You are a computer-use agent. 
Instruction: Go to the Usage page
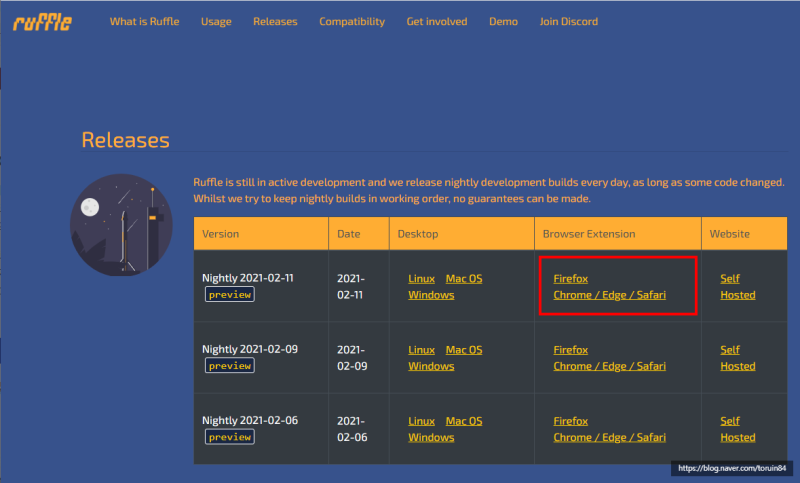coord(216,21)
